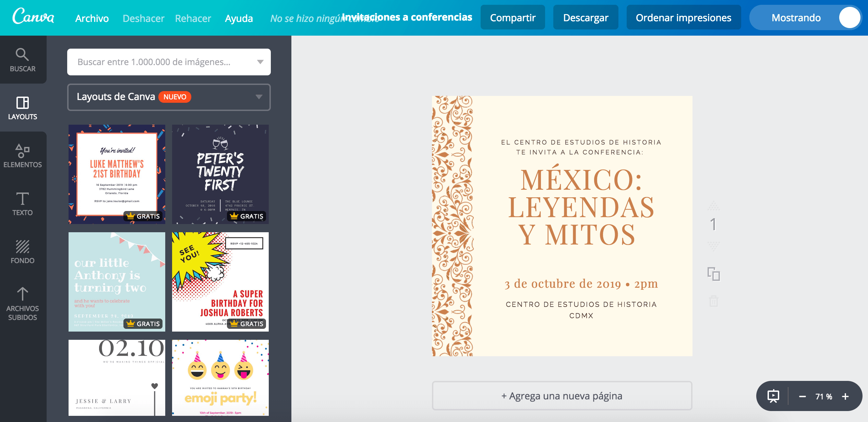Open the Elementos panel
Viewport: 868px width, 422px height.
point(23,156)
